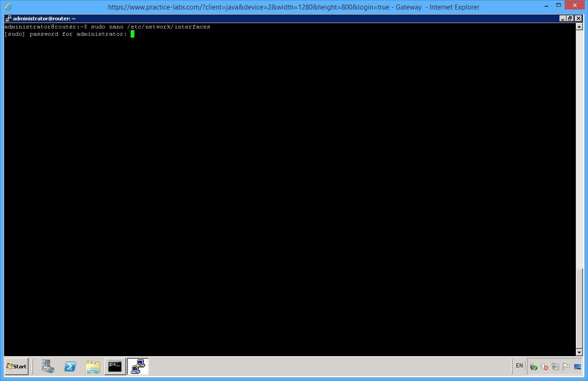Open Command Prompt from the taskbar
588x381 pixels.
click(115, 367)
